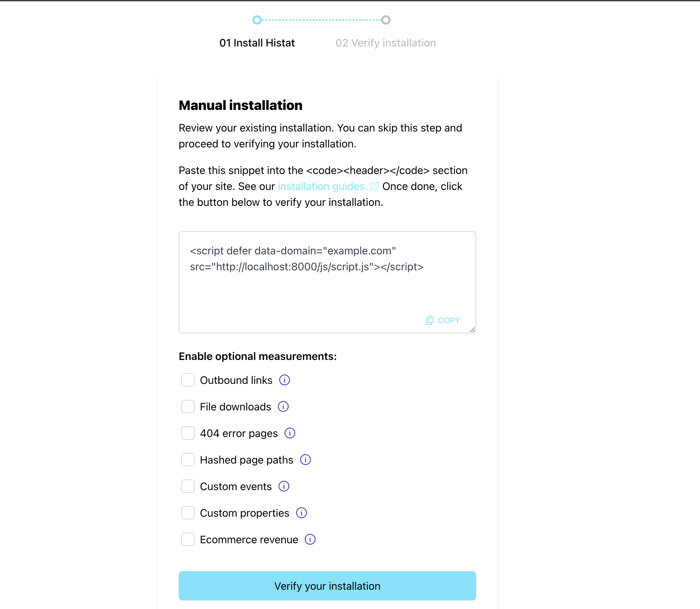Image resolution: width=700 pixels, height=609 pixels.
Task: Click info icon next to Outbound links
Action: coord(285,380)
